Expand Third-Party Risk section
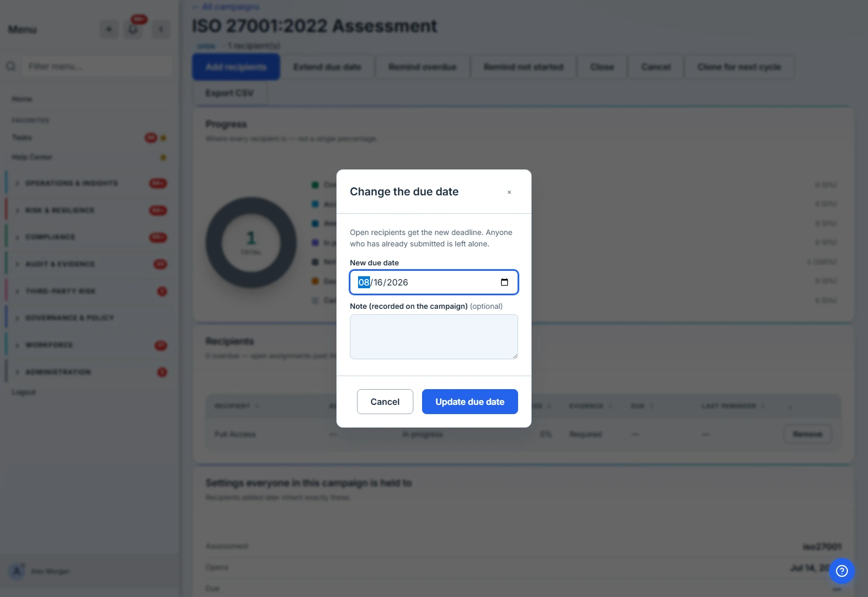868x597 pixels. click(90, 291)
